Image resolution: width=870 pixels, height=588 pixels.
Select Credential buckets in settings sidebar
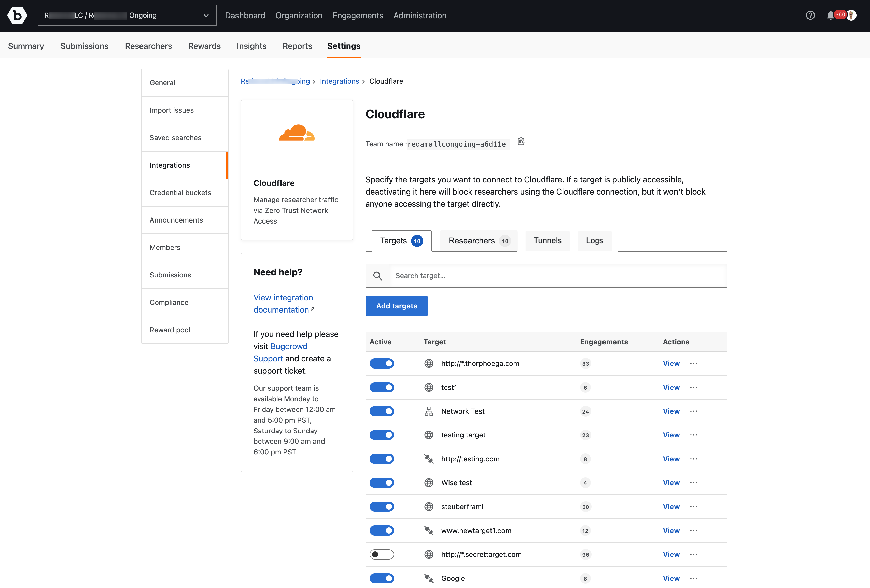(x=185, y=193)
